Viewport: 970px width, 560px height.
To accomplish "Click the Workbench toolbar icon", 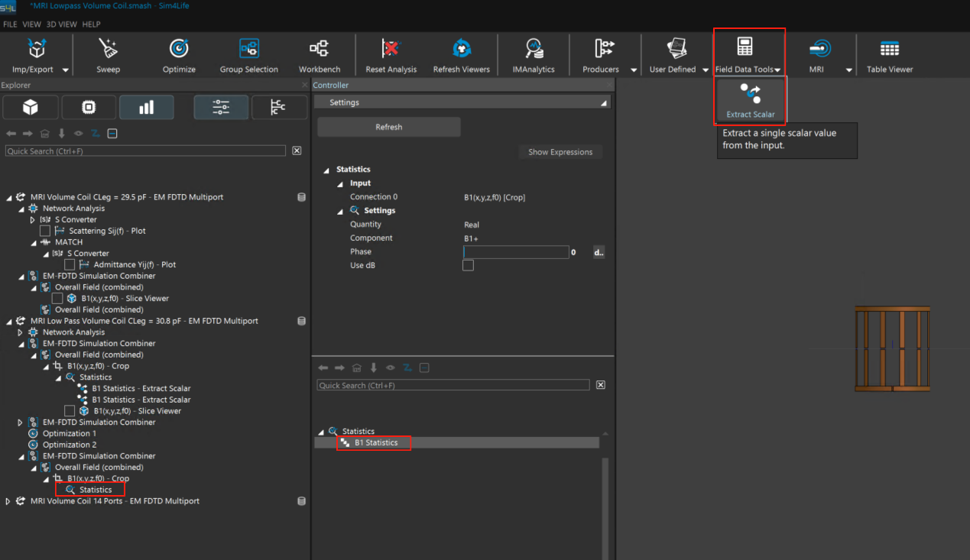I will point(320,49).
